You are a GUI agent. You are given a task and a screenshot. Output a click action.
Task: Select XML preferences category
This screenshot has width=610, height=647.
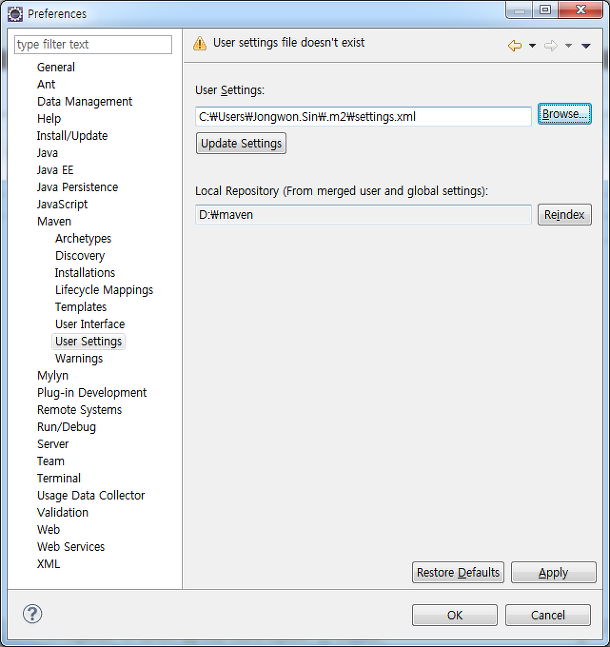point(48,564)
